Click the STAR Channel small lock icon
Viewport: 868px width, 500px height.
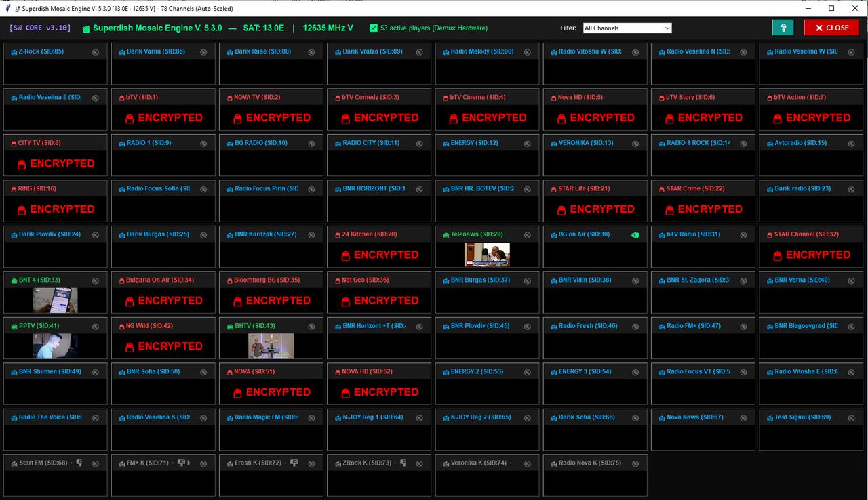[770, 235]
